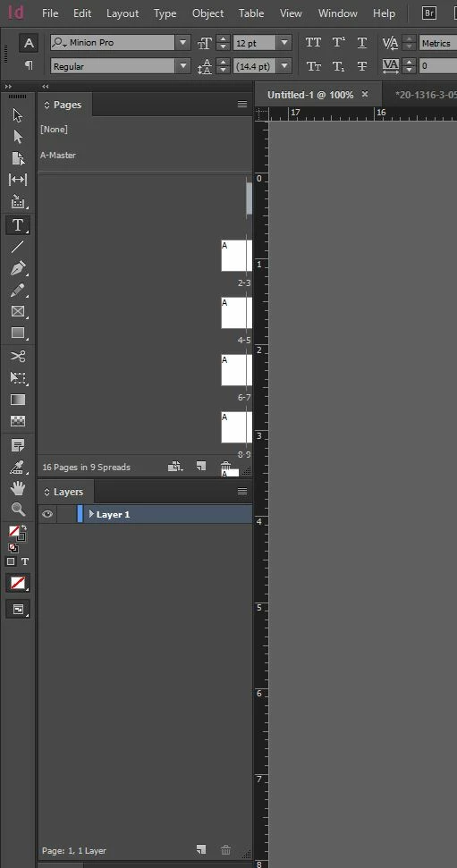Image resolution: width=457 pixels, height=868 pixels.
Task: Click the Swap Fill and Stroke arrow
Action: coord(24,528)
